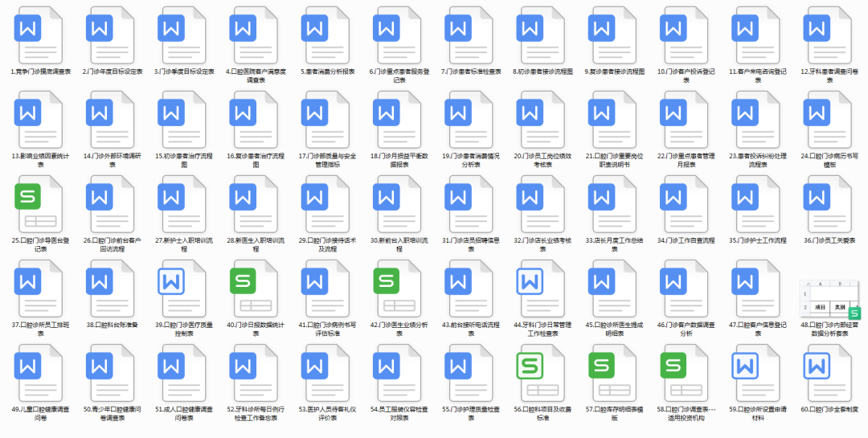Open document 3.门诊季度目标设定表
Image resolution: width=868 pixels, height=438 pixels.
coord(184,35)
